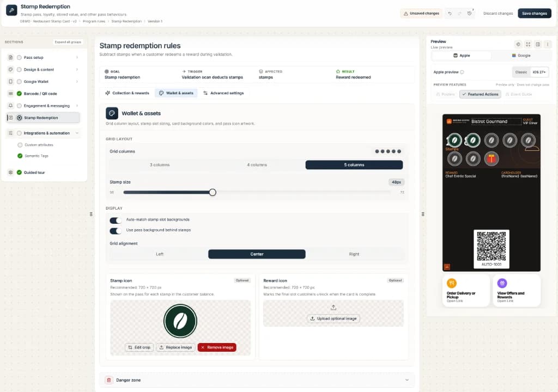Click the redo arrow icon
Viewport: 558px width, 392px height.
[x=459, y=14]
